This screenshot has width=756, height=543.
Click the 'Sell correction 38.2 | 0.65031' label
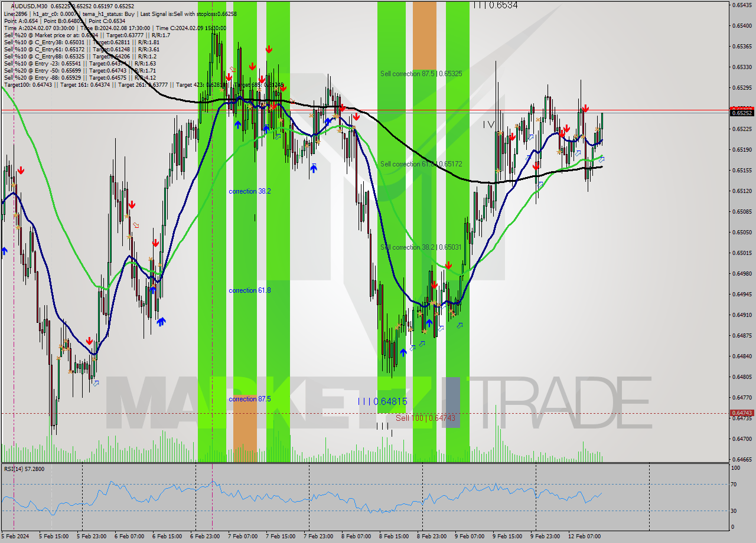tap(421, 247)
